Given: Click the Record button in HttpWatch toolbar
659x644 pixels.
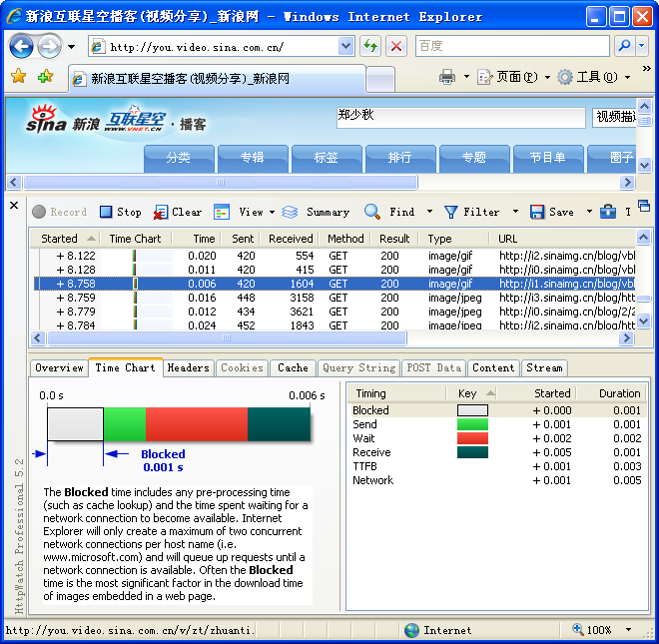Looking at the screenshot, I should tap(59, 212).
